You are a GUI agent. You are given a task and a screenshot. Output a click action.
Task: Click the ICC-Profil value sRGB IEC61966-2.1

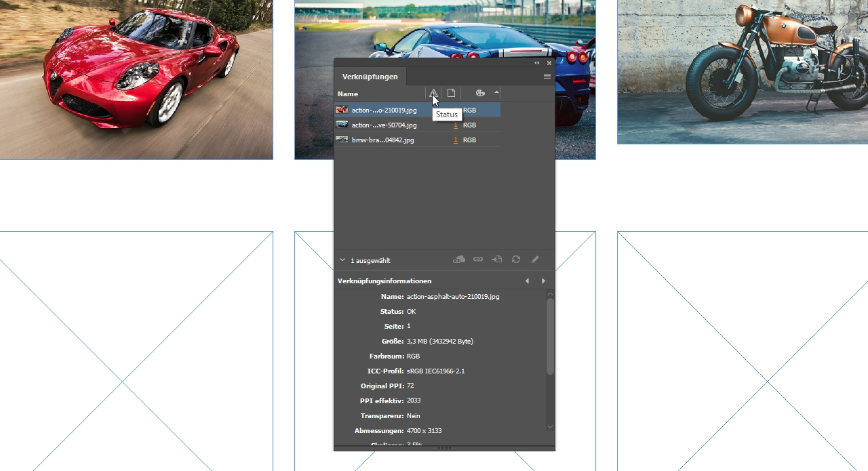click(x=435, y=371)
